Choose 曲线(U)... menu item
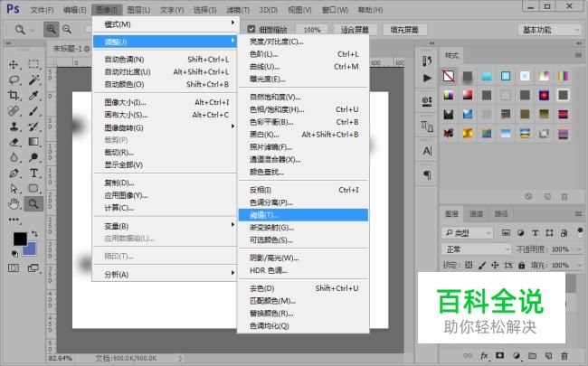 point(303,67)
